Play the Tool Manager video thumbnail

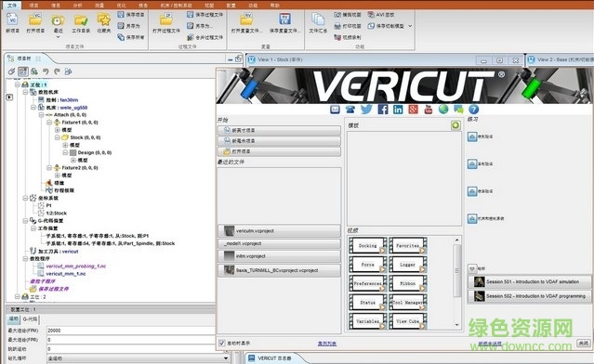pyautogui.click(x=408, y=303)
